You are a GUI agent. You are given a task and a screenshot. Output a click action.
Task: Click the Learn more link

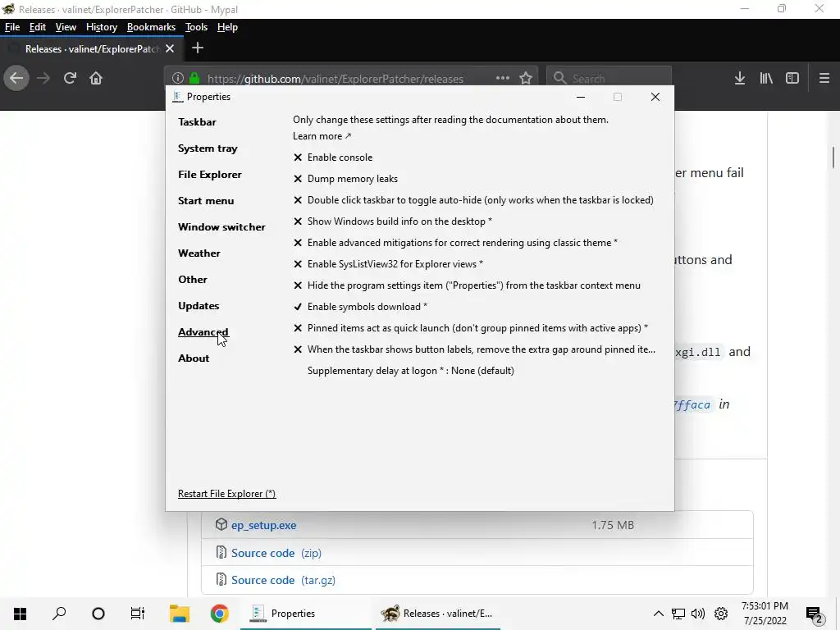(322, 136)
